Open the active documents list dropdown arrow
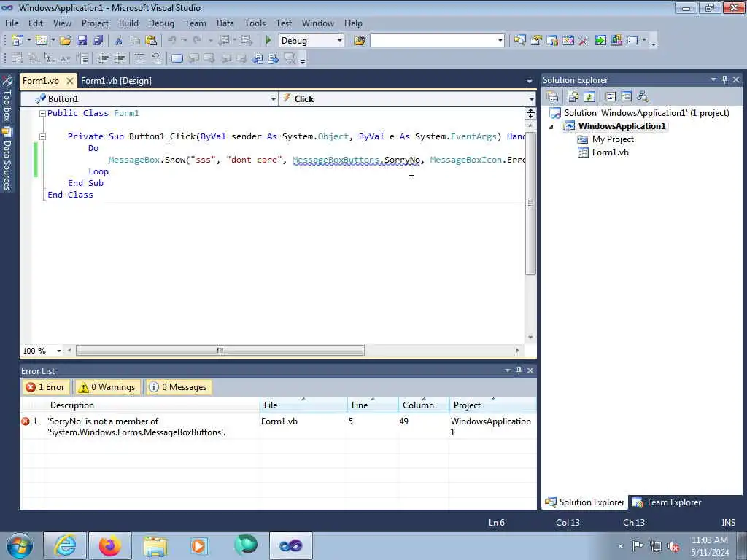This screenshot has height=560, width=747. (530, 81)
